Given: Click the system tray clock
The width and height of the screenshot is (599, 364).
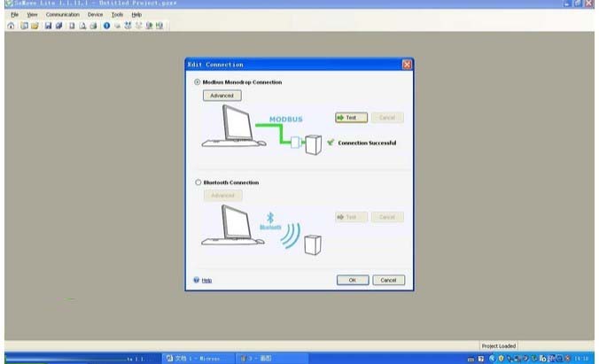Looking at the screenshot, I should coord(581,359).
